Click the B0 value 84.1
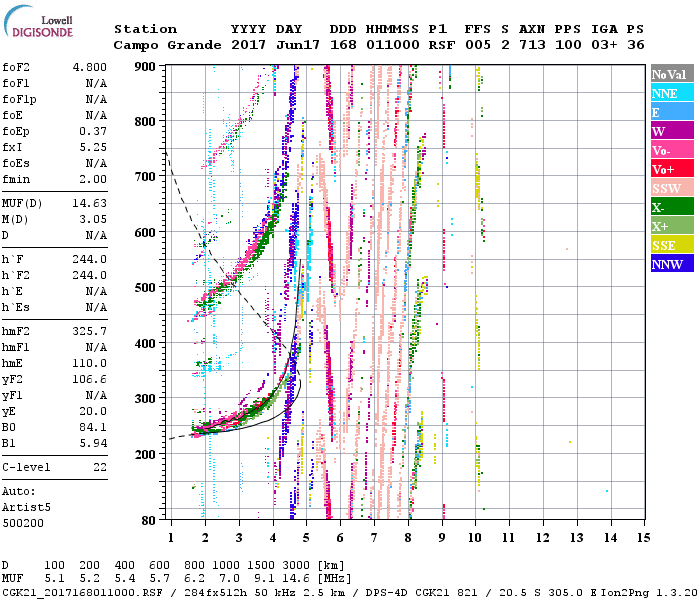Viewport: 700px width, 600px height. (x=93, y=428)
